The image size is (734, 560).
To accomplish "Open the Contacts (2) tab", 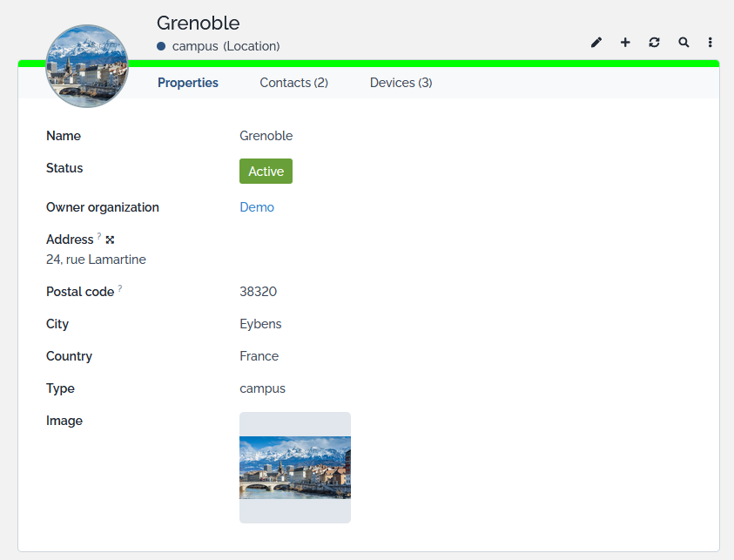I will coord(293,83).
